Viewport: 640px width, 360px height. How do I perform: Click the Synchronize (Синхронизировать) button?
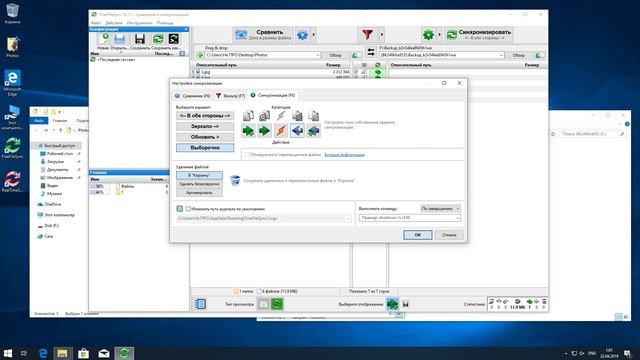pyautogui.click(x=478, y=35)
